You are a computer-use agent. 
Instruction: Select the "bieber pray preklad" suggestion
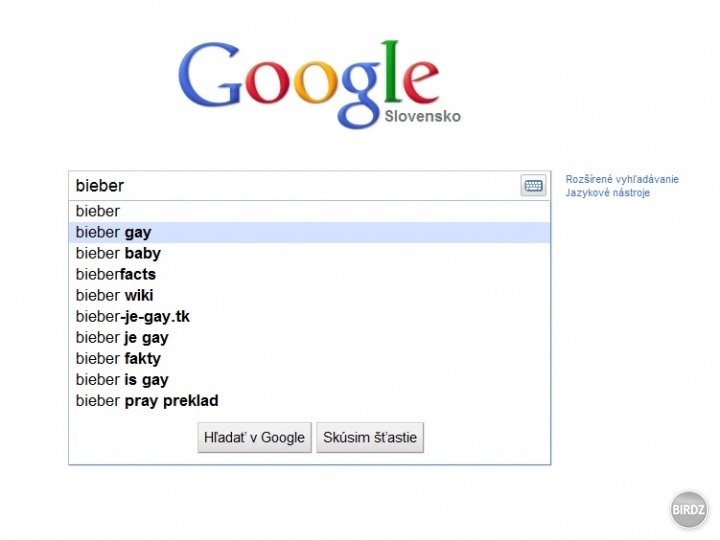point(309,401)
